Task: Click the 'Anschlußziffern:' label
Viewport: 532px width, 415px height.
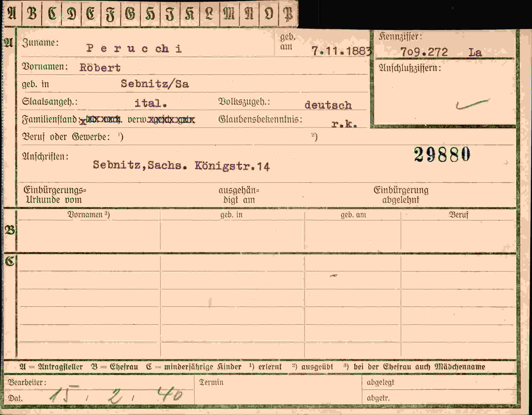Action: (410, 68)
